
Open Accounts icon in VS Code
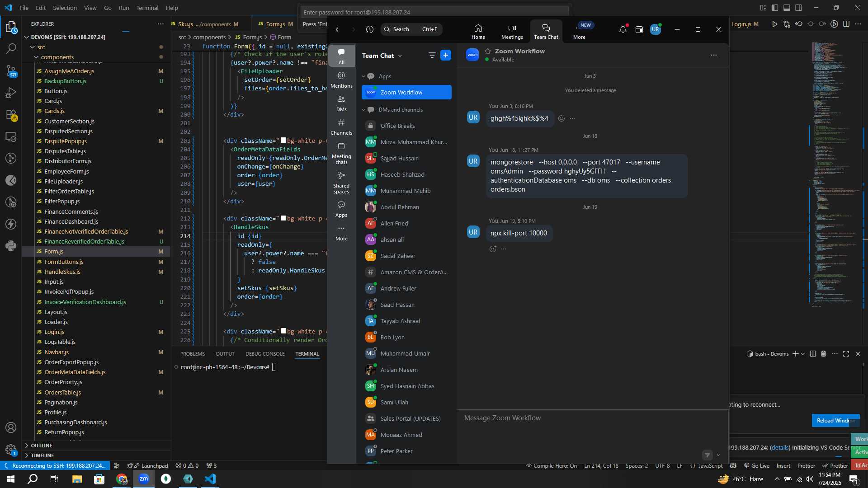point(11,427)
